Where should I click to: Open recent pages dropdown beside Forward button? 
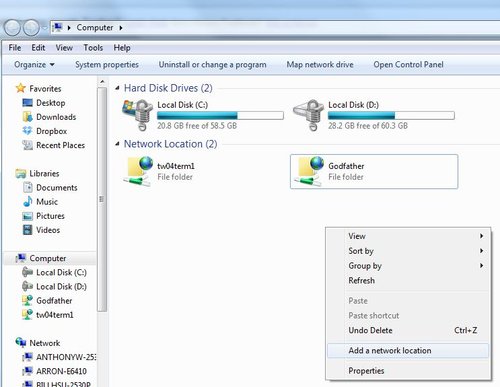coord(45,28)
